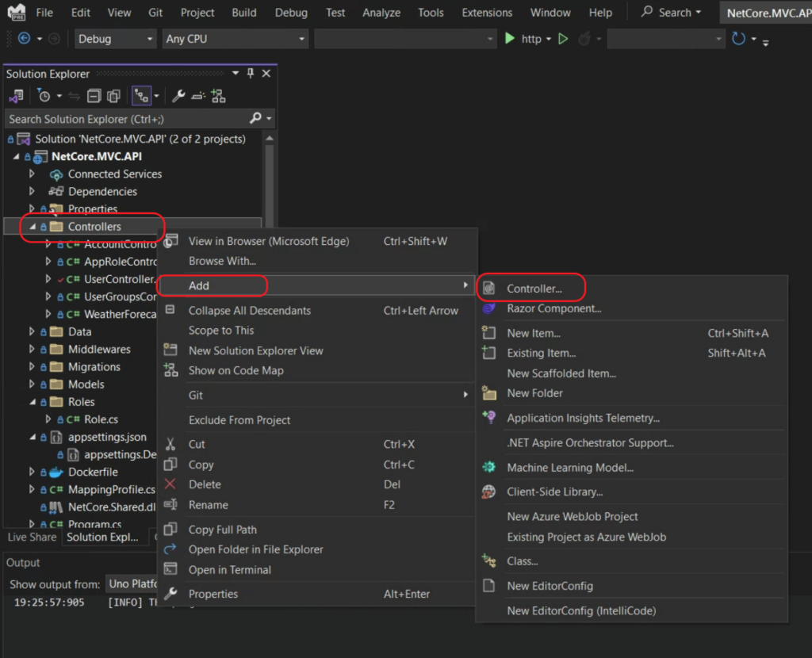Click the Navigate Backward arrow icon

click(x=23, y=39)
